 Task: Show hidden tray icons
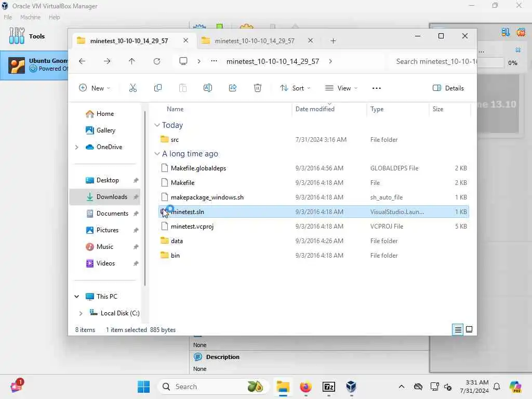402,387
